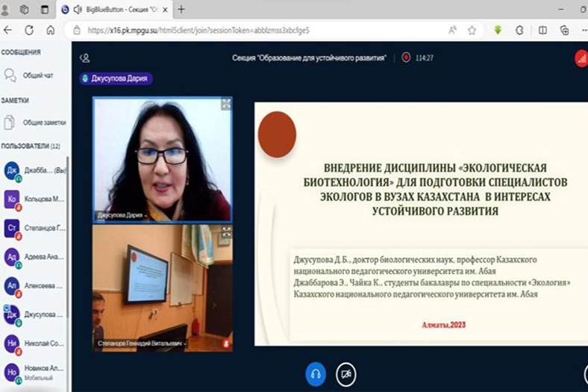This screenshot has height=392, width=588.
Task: Toggle the audio headphones button
Action: point(315,374)
